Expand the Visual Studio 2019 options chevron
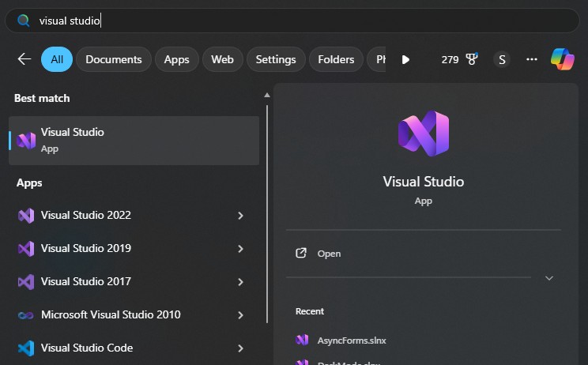Screen dimensions: 588x365 [x=240, y=248]
